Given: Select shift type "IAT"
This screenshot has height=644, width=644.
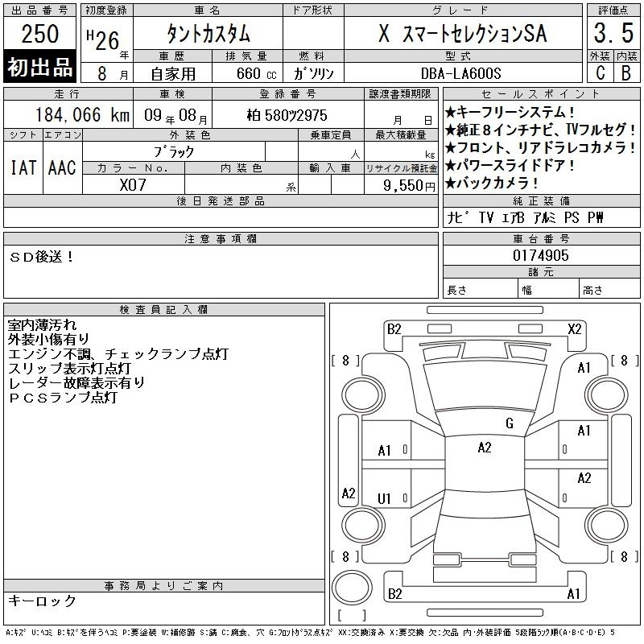Looking at the screenshot, I should coord(23,167).
